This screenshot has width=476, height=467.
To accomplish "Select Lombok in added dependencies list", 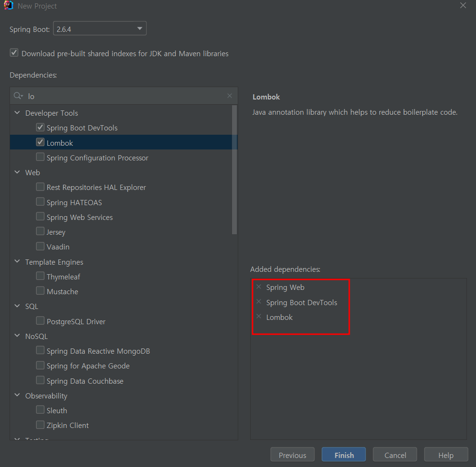I will (279, 317).
